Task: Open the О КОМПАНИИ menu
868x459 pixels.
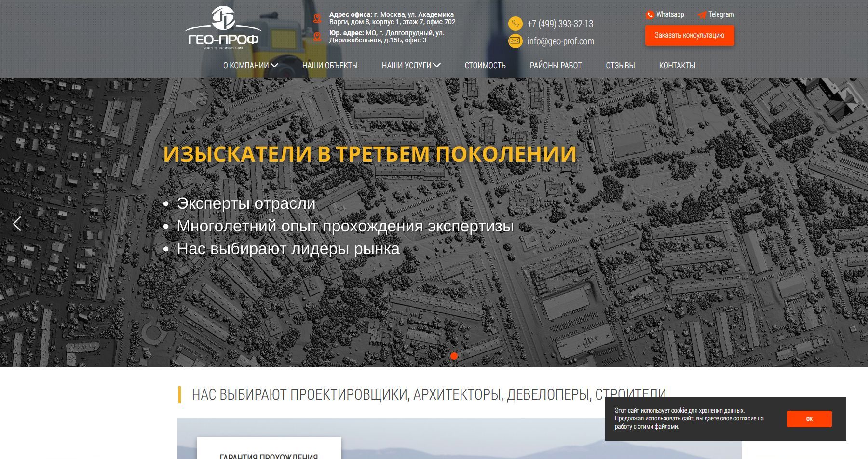Action: 246,66
